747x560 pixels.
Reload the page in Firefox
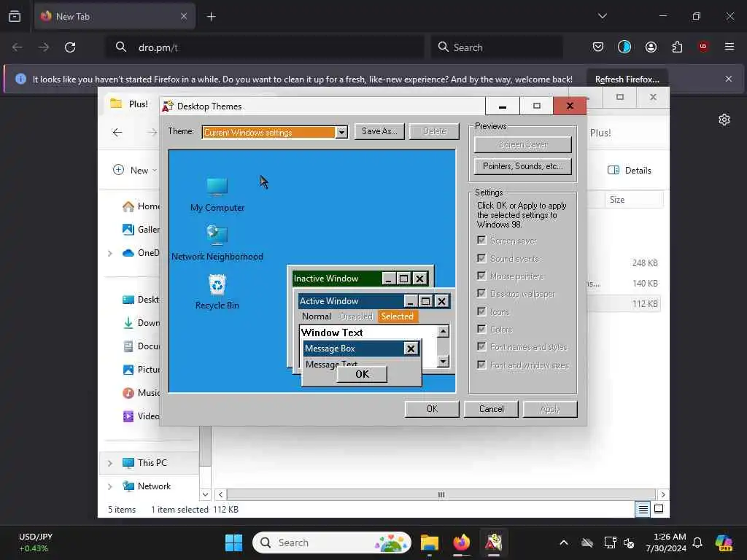click(70, 47)
